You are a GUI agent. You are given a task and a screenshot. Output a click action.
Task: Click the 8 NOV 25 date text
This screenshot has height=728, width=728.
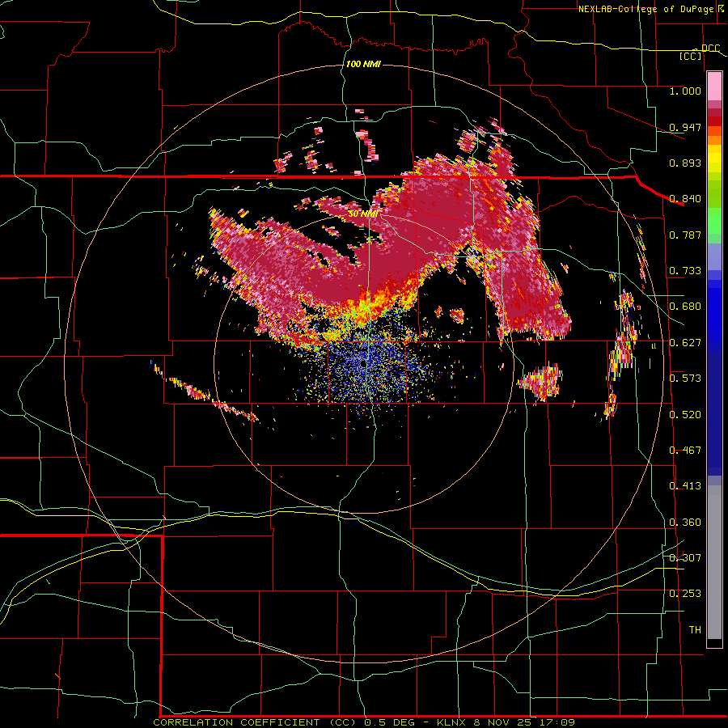pos(502,722)
